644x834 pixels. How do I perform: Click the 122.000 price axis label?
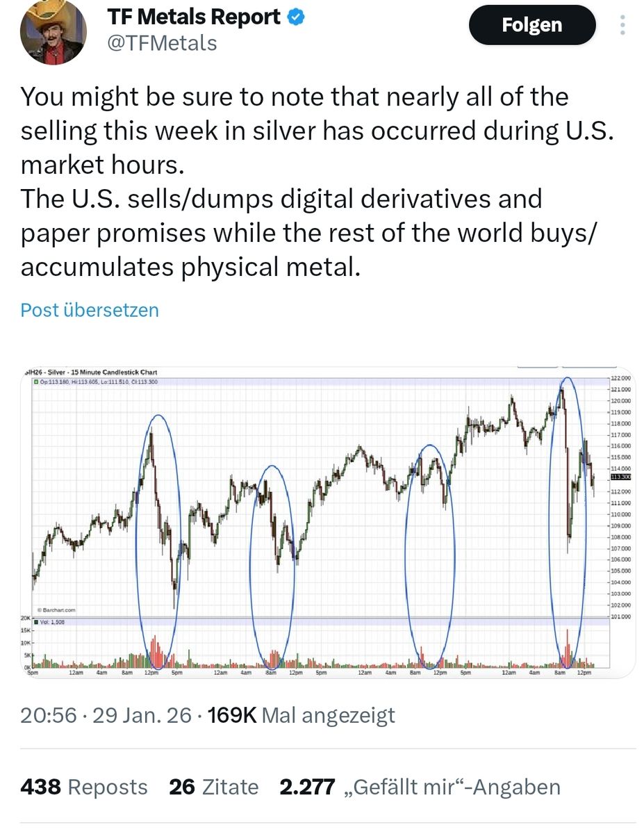coord(620,377)
